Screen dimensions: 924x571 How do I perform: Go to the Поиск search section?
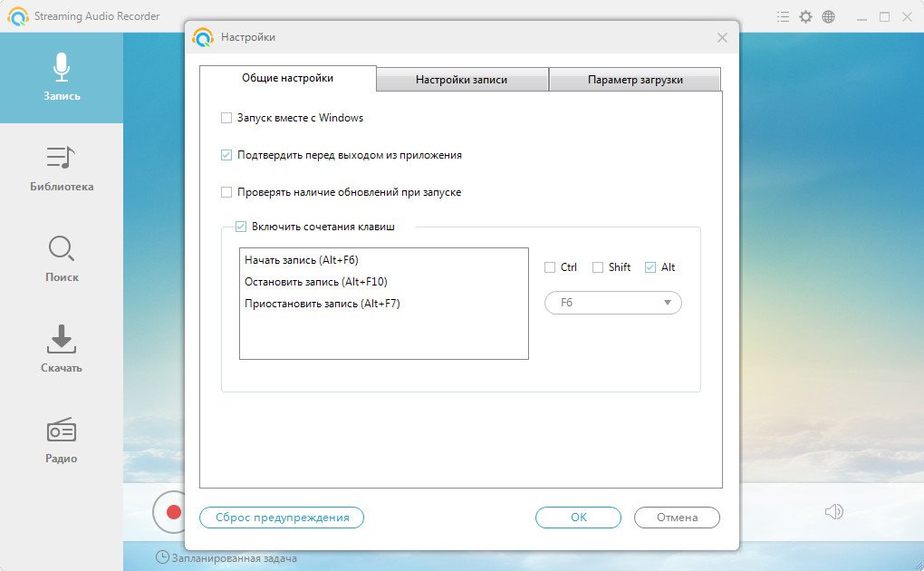(61, 259)
